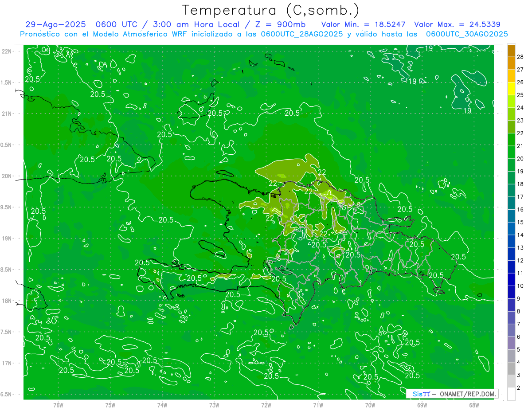Click the 19N latitude axis label

point(8,239)
